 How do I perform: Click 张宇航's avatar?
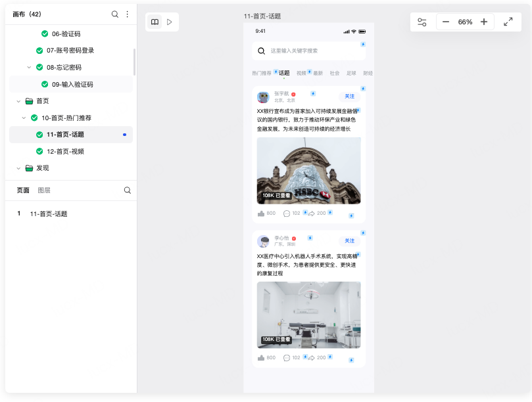tap(263, 97)
